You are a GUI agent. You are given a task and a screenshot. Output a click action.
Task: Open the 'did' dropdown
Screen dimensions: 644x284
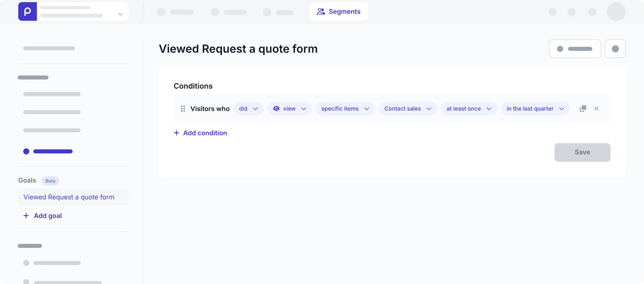pyautogui.click(x=248, y=109)
